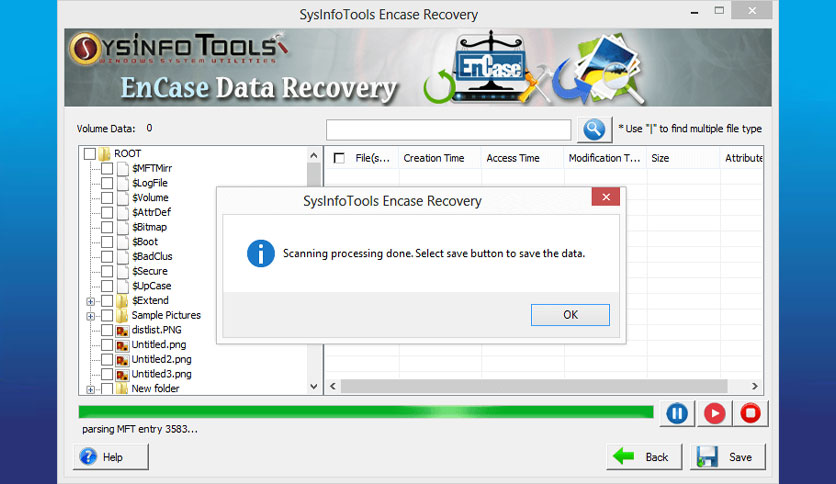The width and height of the screenshot is (836, 484).
Task: Click the $Extend folder icon
Action: [x=122, y=301]
